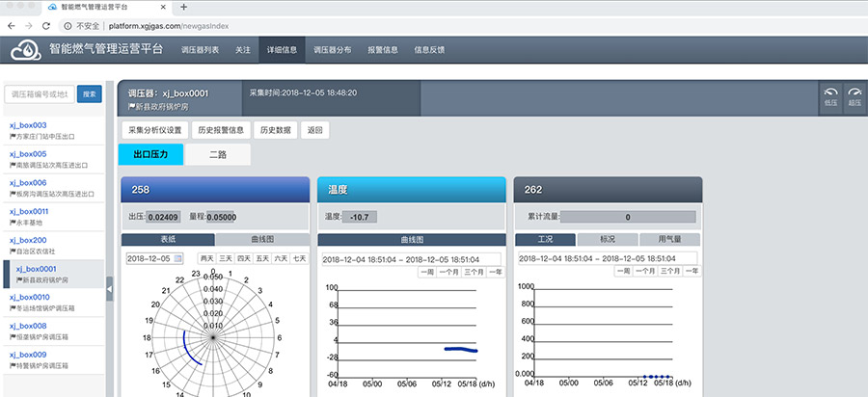Select xj_box0010 in the sidebar list
This screenshot has width=868, height=397.
[x=54, y=303]
